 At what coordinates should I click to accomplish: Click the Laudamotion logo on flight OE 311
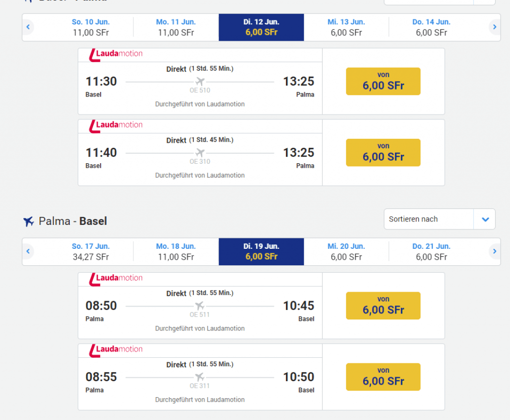[116, 350]
